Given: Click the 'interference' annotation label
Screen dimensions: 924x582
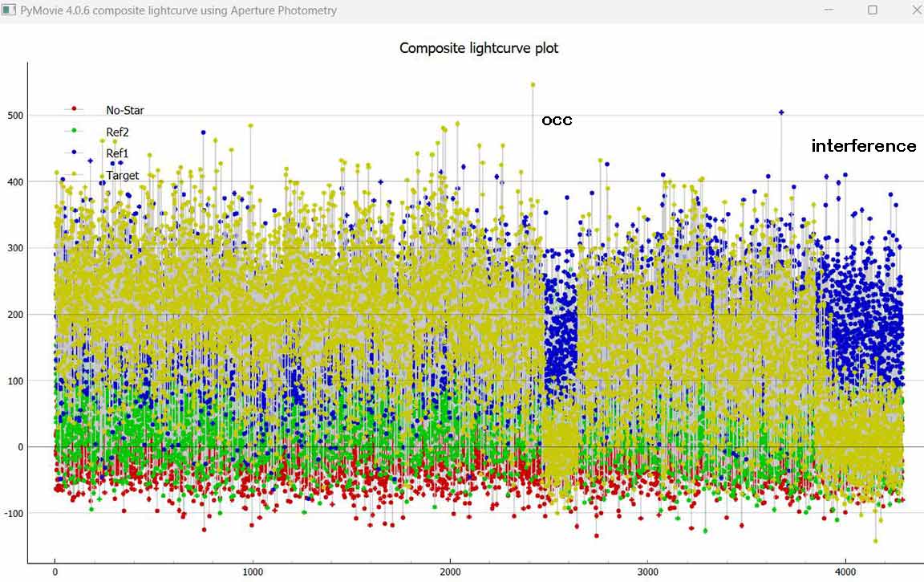Looking at the screenshot, I should coord(863,145).
